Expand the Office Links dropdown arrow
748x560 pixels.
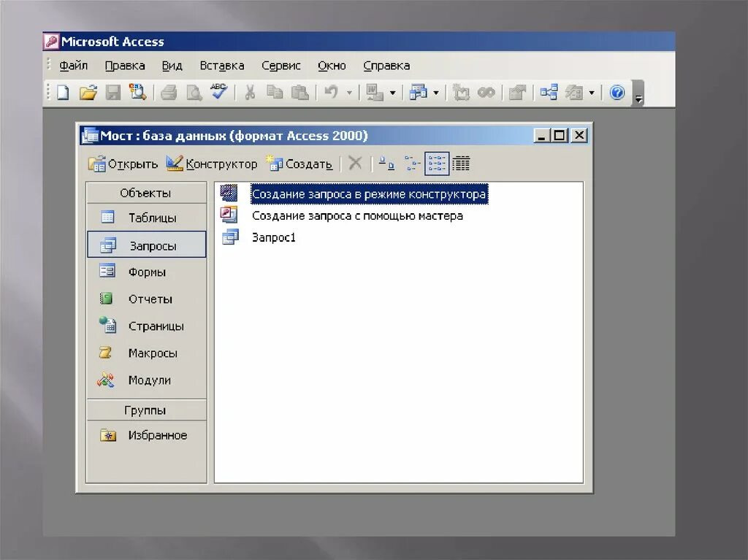pyautogui.click(x=392, y=93)
